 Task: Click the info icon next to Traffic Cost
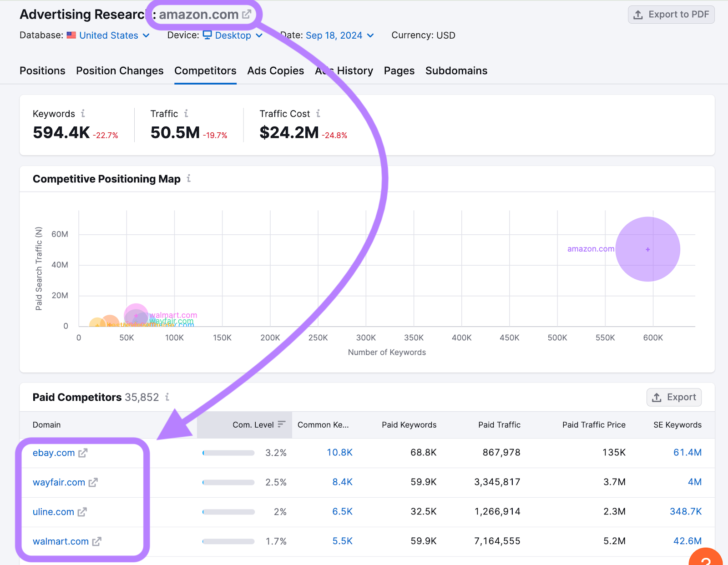318,113
